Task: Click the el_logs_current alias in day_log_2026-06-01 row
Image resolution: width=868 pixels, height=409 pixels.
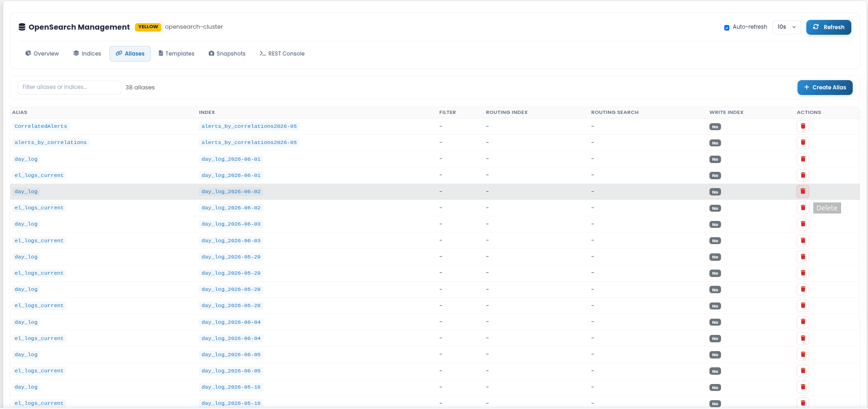Action: pyautogui.click(x=39, y=175)
